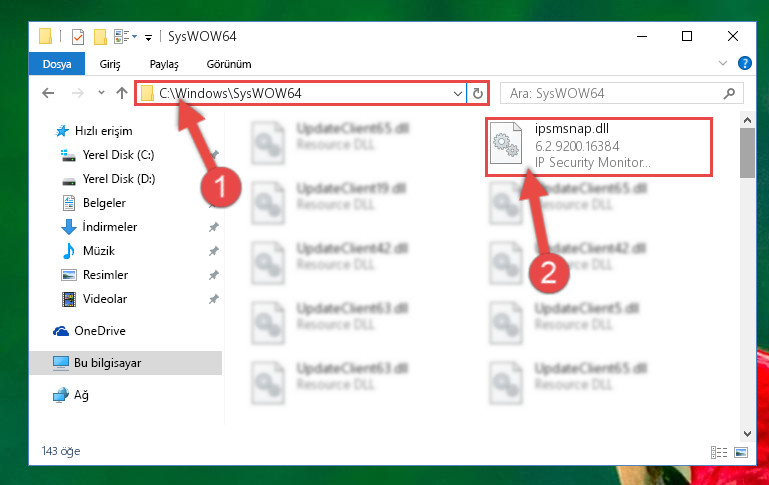Unpin Müzik using its pin icon
Viewport: 769px width, 485px height.
click(213, 251)
